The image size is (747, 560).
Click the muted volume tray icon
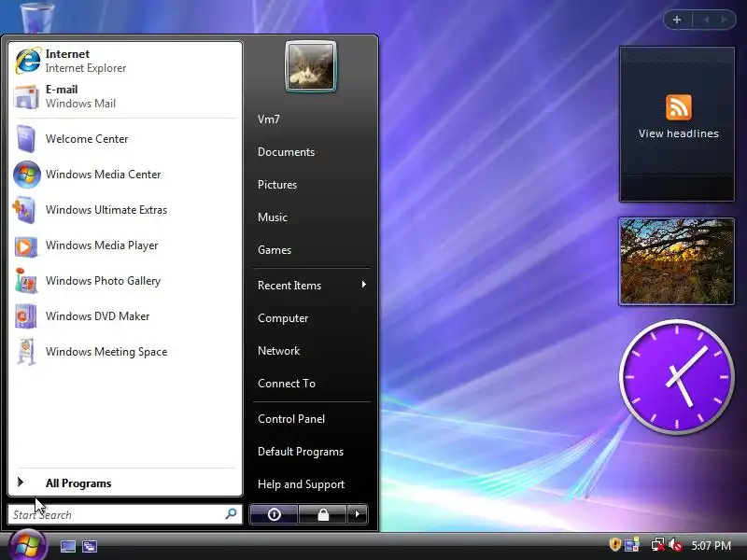coord(675,545)
